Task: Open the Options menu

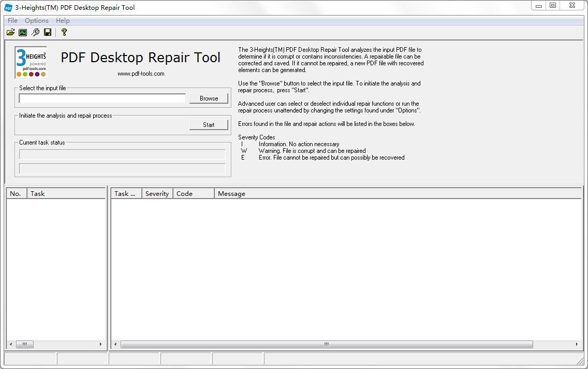Action: pyautogui.click(x=36, y=21)
